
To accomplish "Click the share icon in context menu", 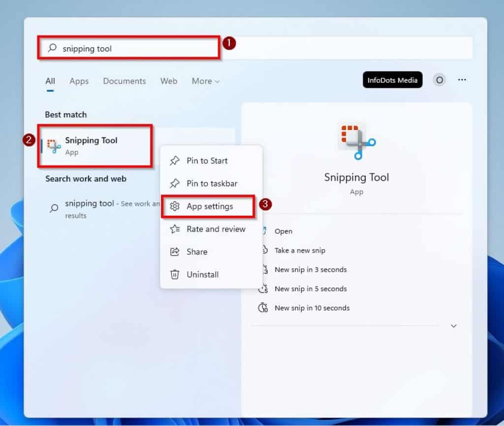I will 175,252.
